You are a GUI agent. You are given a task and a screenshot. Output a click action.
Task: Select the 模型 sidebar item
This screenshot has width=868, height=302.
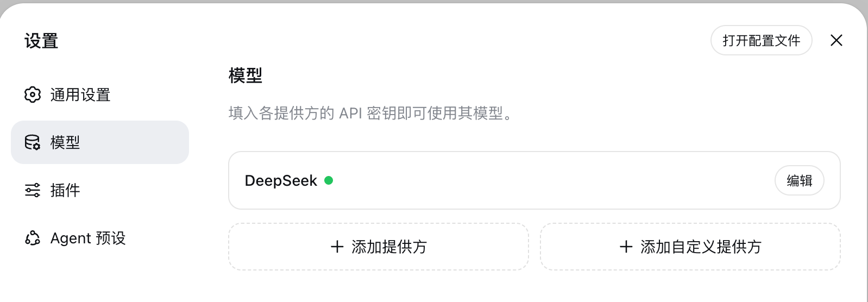pyautogui.click(x=100, y=142)
